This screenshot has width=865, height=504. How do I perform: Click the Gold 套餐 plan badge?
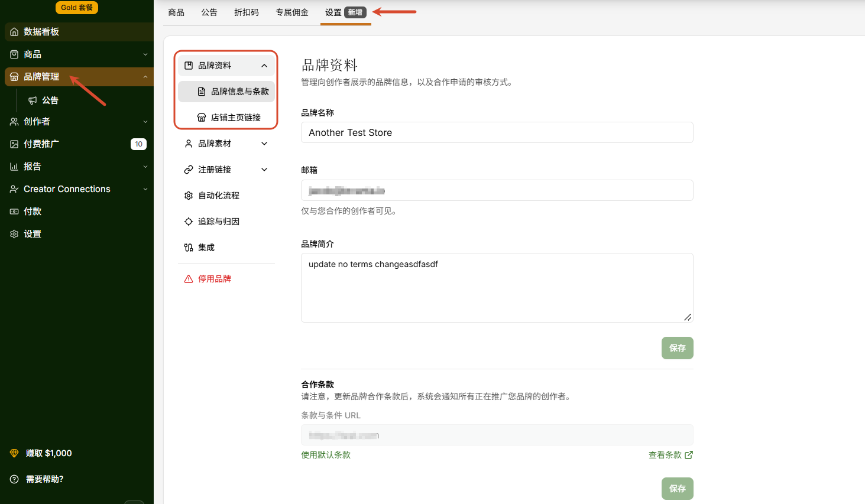point(77,8)
